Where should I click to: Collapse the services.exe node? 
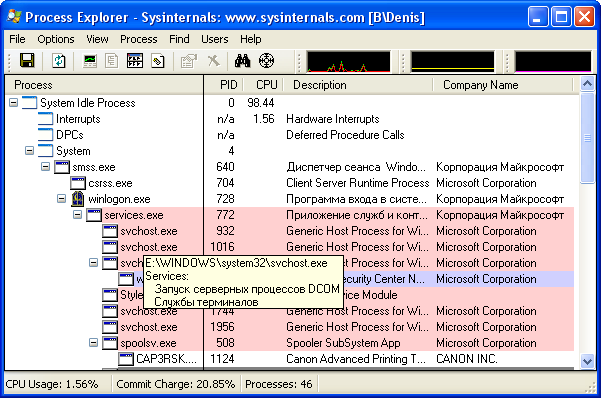[77, 215]
